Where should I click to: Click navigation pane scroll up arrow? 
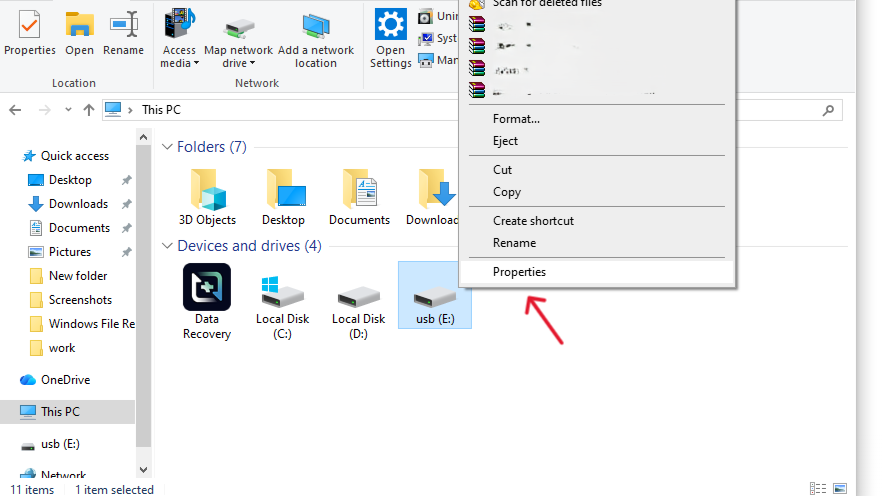(143, 137)
